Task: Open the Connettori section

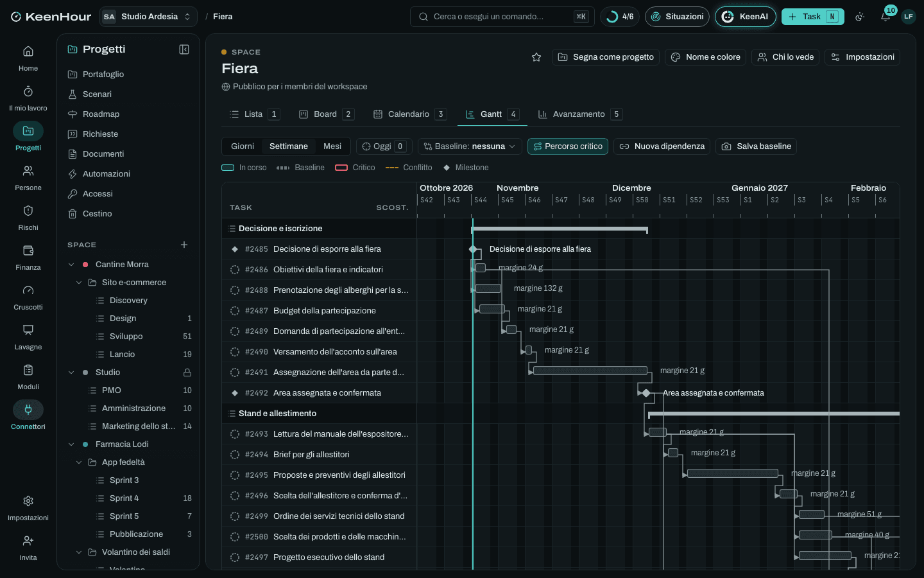Action: tap(28, 417)
